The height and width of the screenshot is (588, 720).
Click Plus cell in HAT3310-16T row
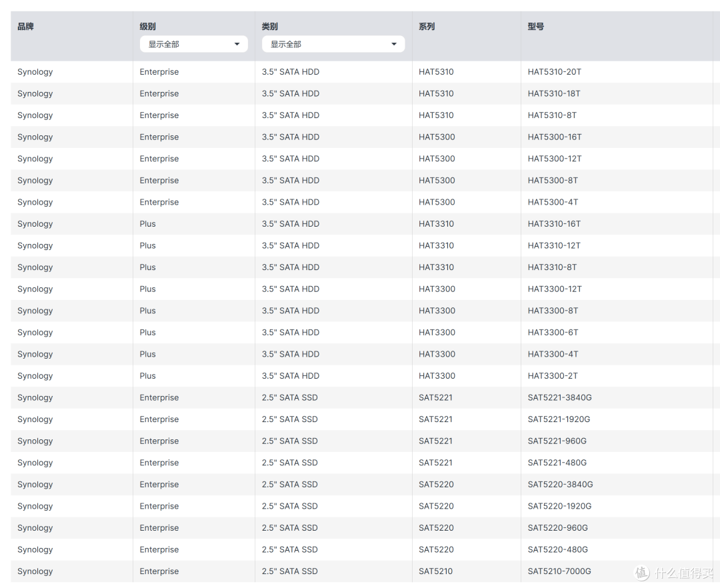coord(147,224)
